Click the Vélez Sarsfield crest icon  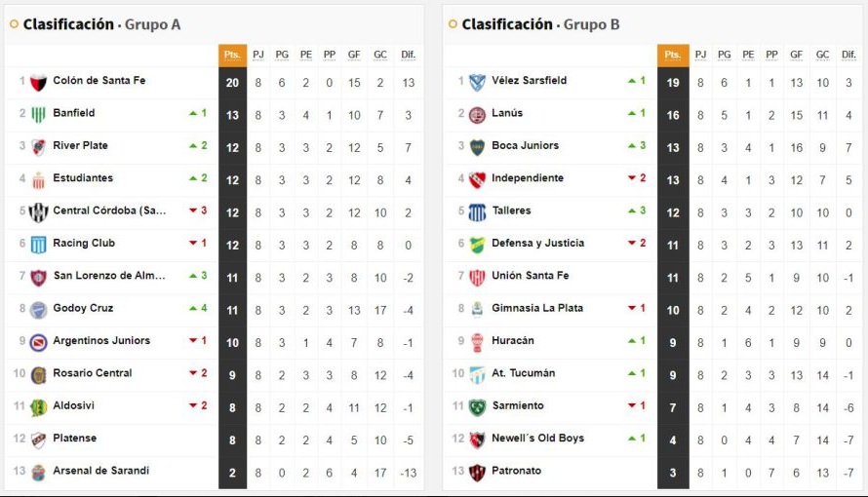[478, 82]
